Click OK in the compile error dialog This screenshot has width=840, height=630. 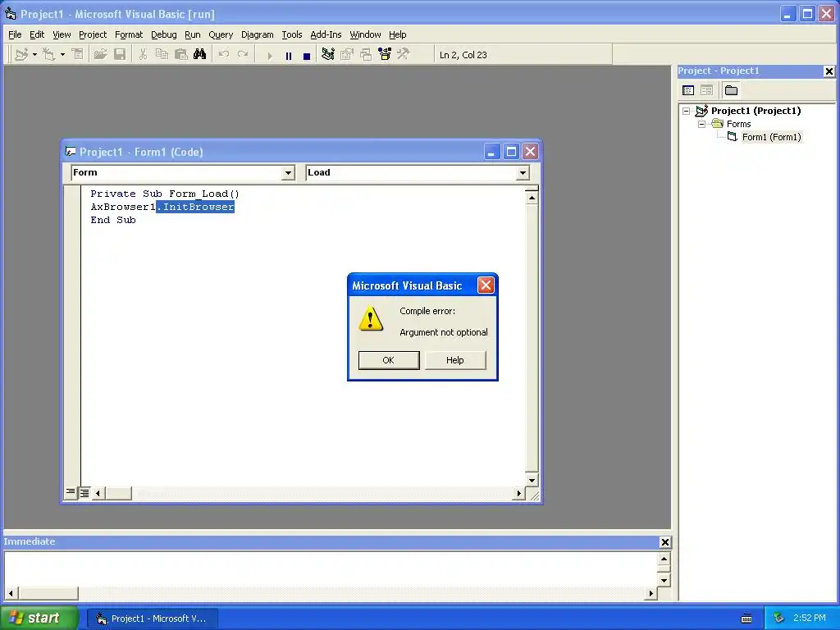(x=388, y=360)
